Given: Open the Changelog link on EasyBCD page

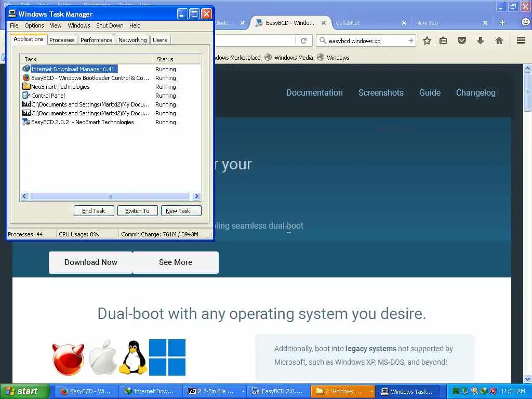Looking at the screenshot, I should [476, 92].
